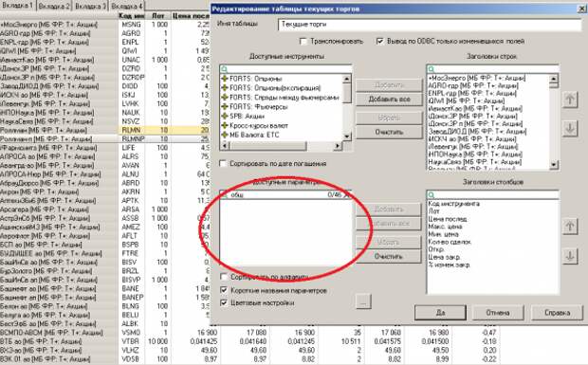Screen dimensions: 588x365
Task: Click row headers list scroll down arrow
Action: click(x=554, y=165)
